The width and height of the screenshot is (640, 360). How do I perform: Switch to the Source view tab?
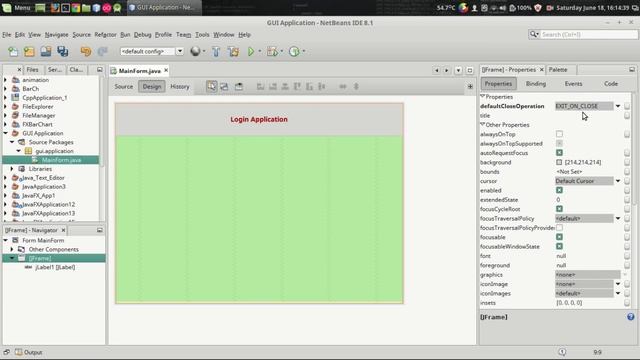point(124,87)
